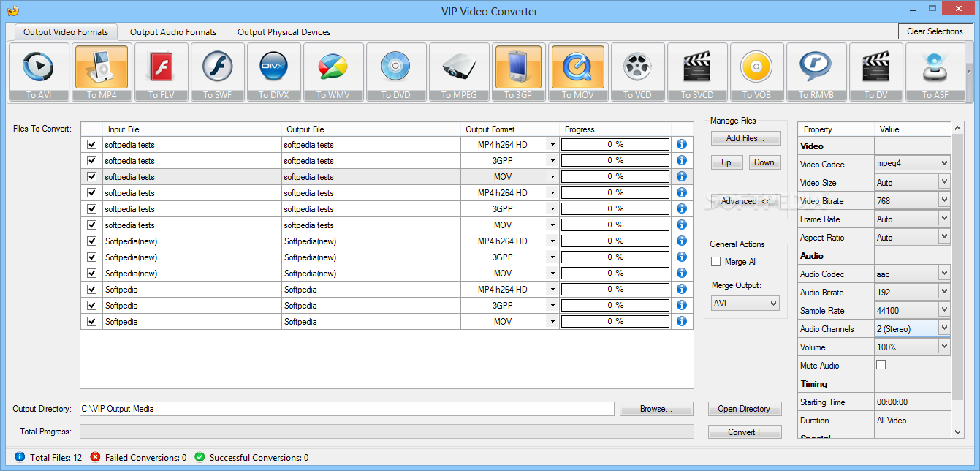This screenshot has width=980, height=471.
Task: Open the Video Bitrate 768 dropdown
Action: (944, 200)
